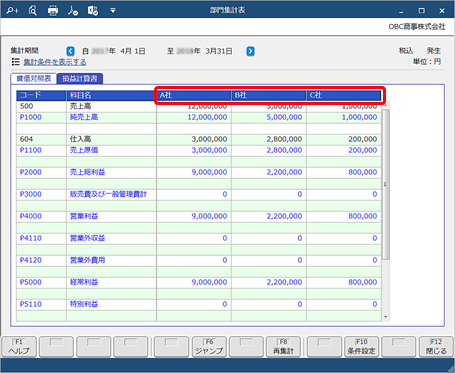This screenshot has width=455, height=373.
Task: Export report with the PDF icon
Action: (x=73, y=11)
